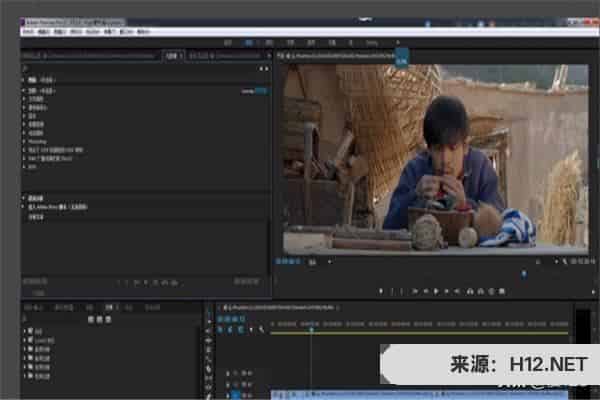This screenshot has width=600, height=400.
Task: Click the blue playhead timecode in Program monitor
Action: point(288,262)
